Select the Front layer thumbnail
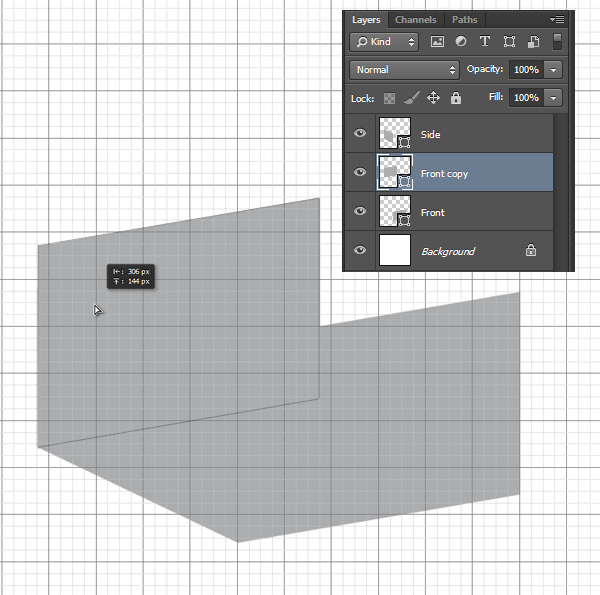 point(395,211)
